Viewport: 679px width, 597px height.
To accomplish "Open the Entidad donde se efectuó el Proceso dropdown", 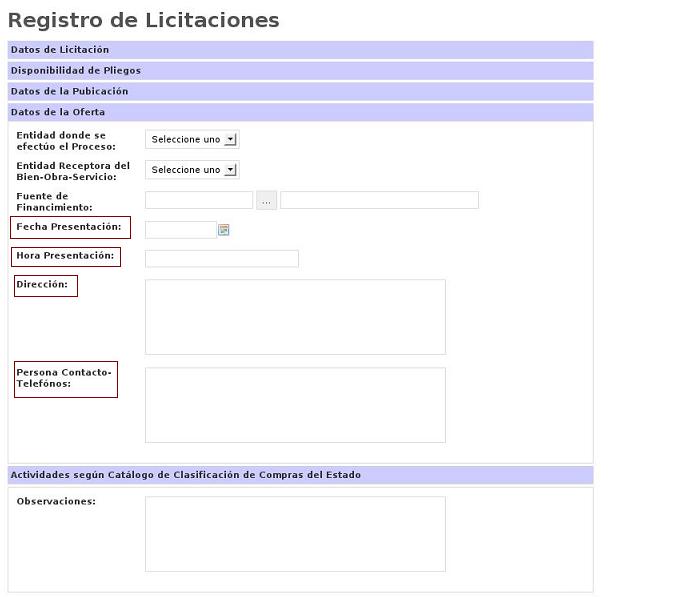I will pyautogui.click(x=192, y=140).
